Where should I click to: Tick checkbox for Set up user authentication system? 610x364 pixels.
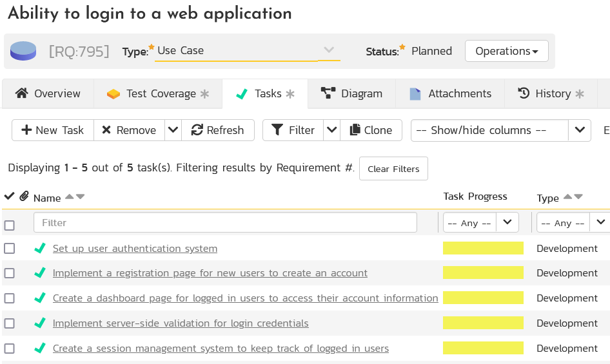click(x=10, y=249)
